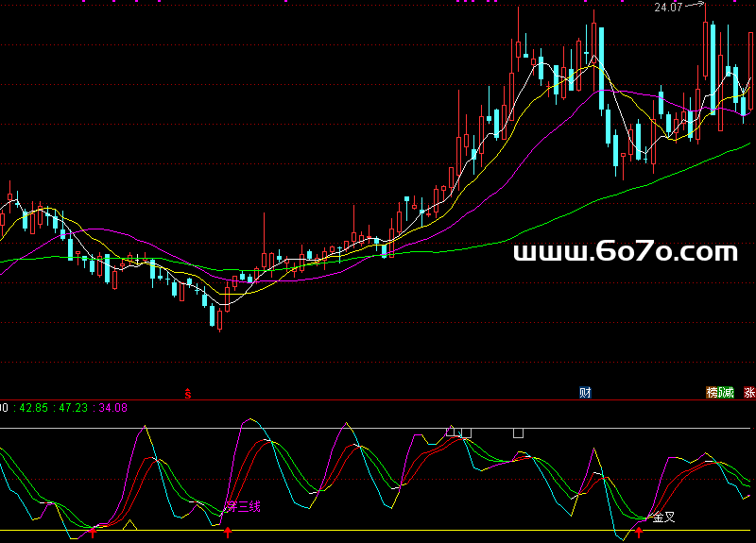Select the green 42.85 indicator value
Viewport: 756px width, 543px height.
[33, 408]
